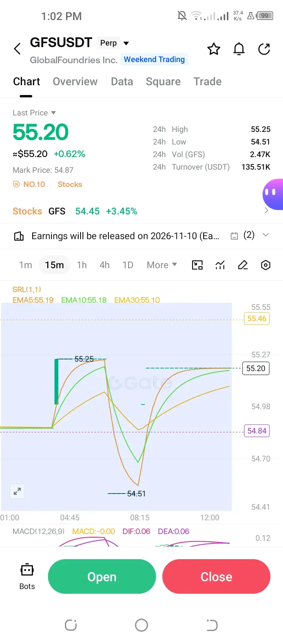Select the 1h timeframe
Viewport: 283px width, 644px height.
(82, 265)
